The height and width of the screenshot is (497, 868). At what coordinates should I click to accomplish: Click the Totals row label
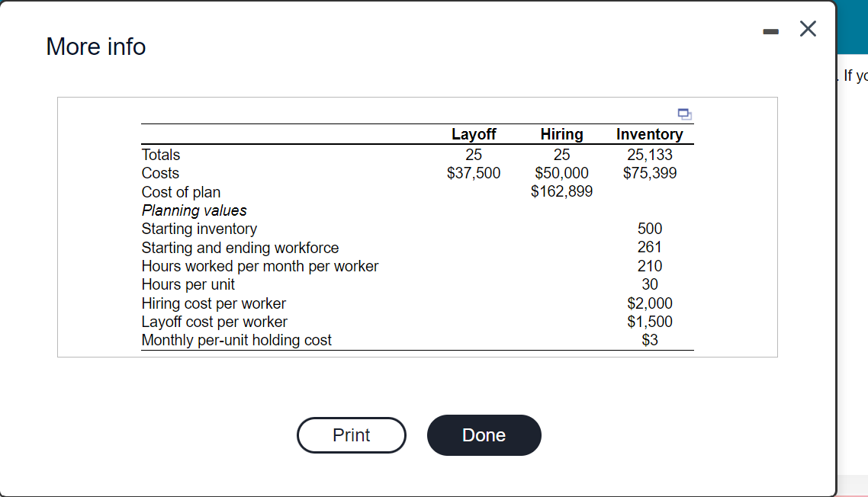click(161, 155)
